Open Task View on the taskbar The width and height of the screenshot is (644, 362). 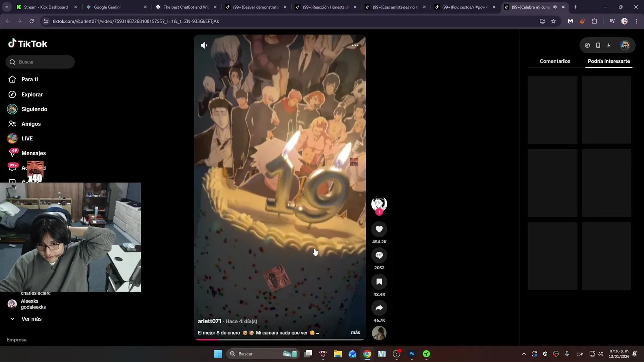308,354
